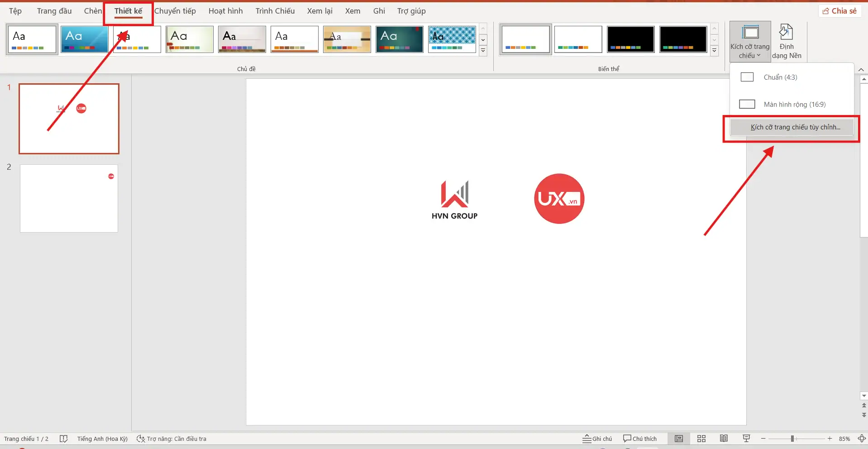The image size is (868, 449).
Task: Toggle Ghi chú notes pane
Action: pyautogui.click(x=597, y=439)
